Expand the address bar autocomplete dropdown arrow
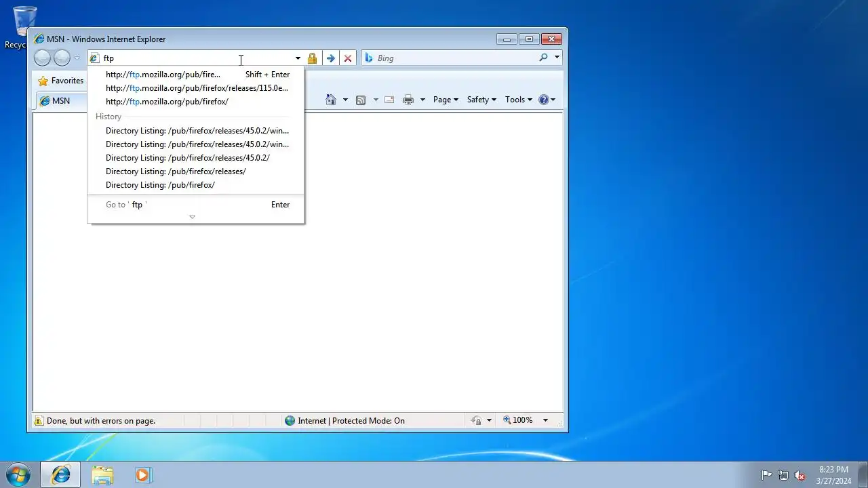Viewport: 868px width, 488px height. pos(297,58)
